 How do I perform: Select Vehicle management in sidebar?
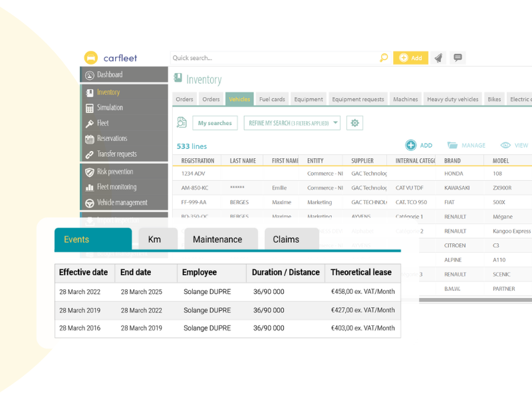point(122,202)
